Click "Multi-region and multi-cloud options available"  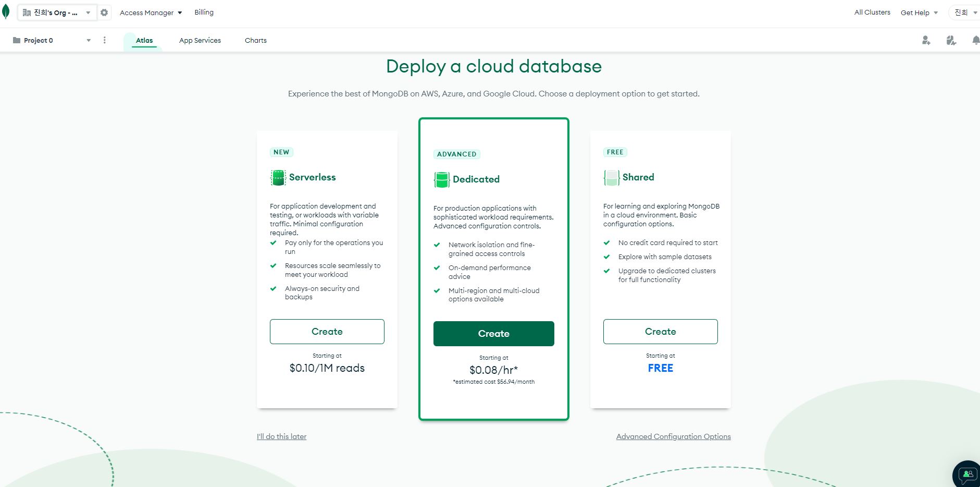tap(494, 295)
